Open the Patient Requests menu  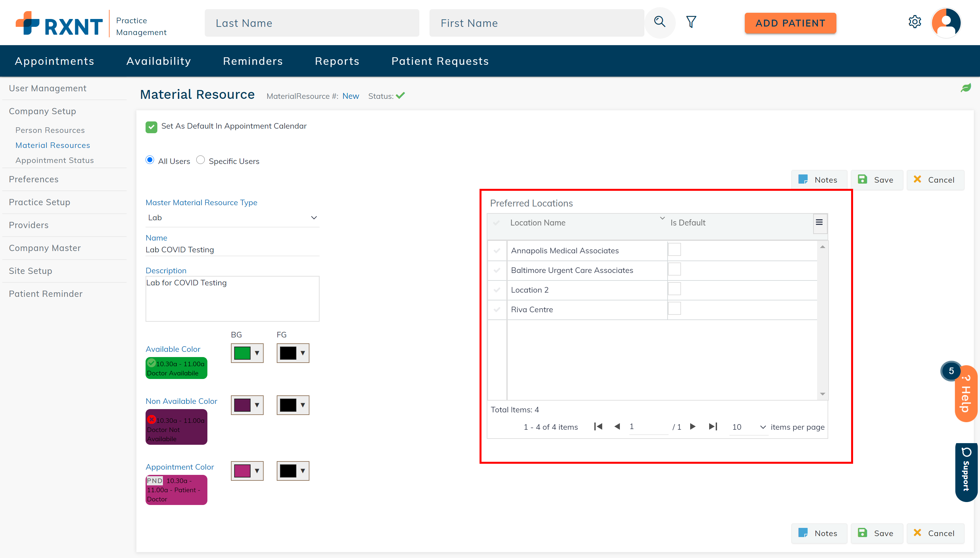(x=440, y=61)
